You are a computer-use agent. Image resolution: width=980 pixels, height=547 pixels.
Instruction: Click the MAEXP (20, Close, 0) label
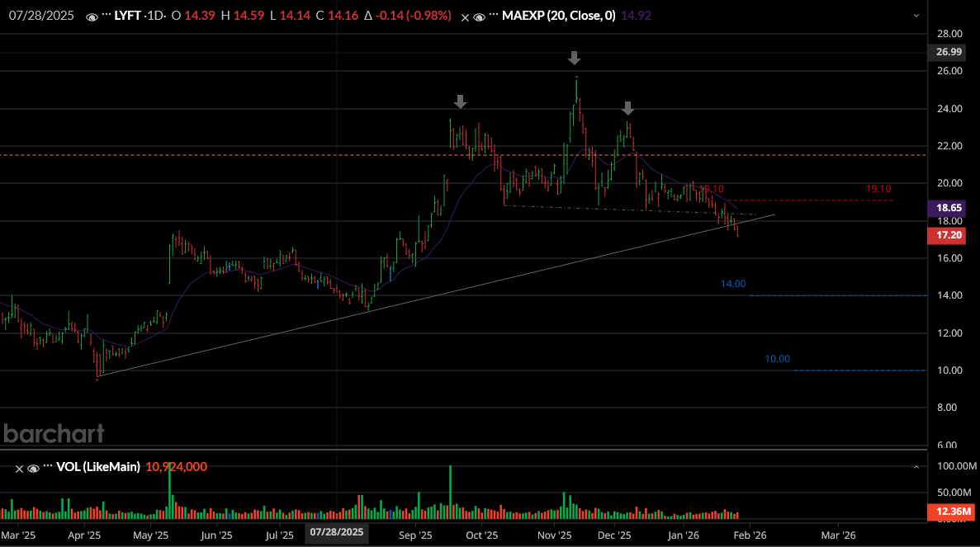coord(559,16)
